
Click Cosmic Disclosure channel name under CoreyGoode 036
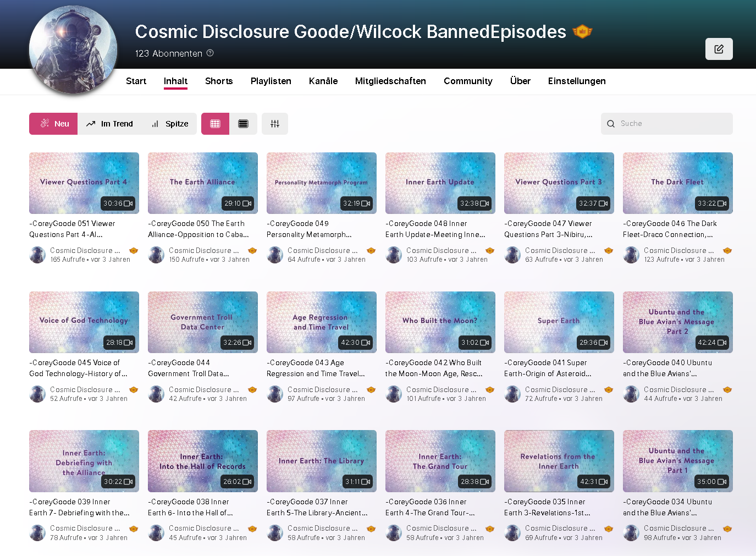click(x=441, y=528)
